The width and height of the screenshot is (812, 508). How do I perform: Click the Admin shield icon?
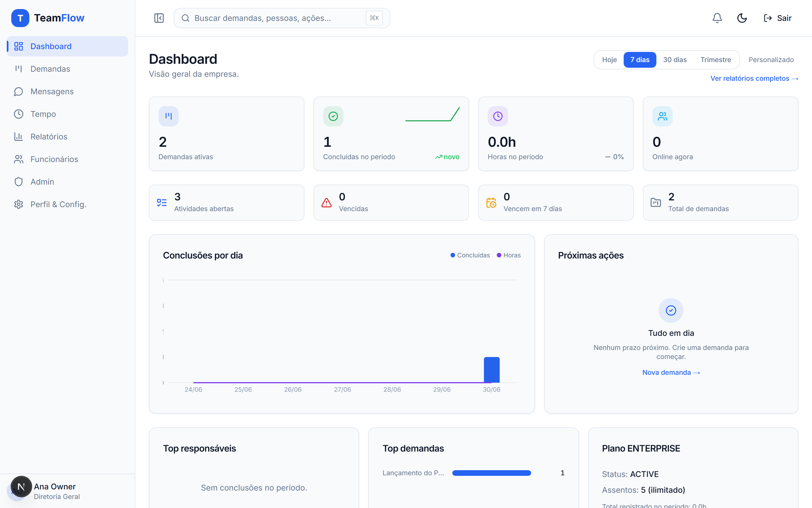[18, 182]
